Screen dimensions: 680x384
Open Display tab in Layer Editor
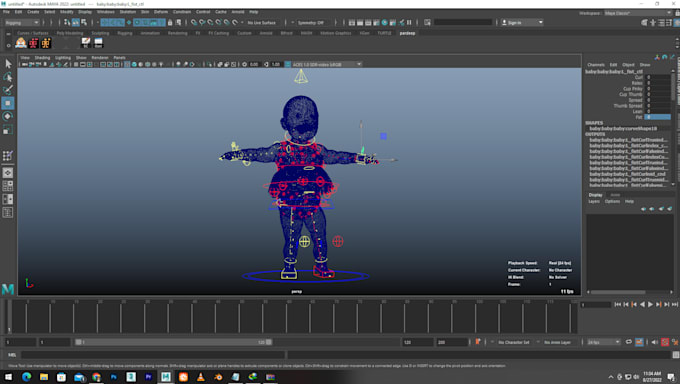(x=595, y=195)
